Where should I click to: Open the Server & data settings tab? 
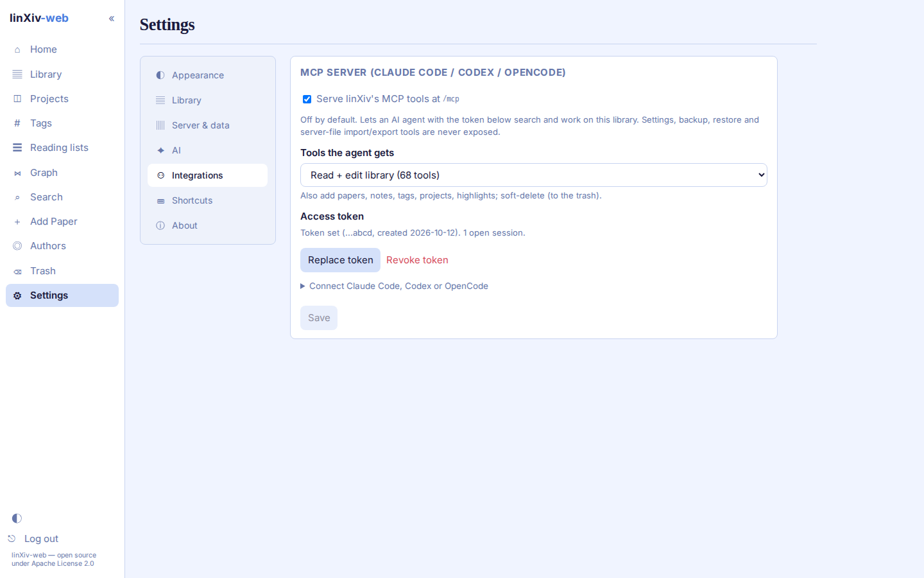[x=207, y=125]
